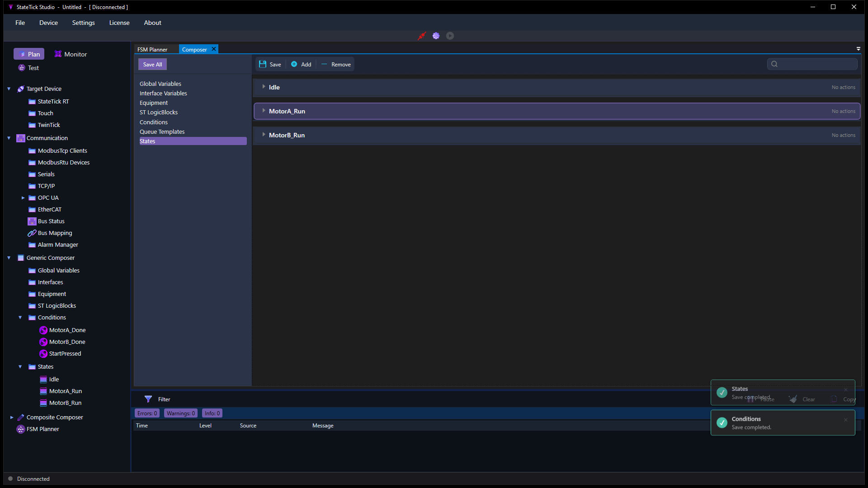
Task: Collapse the Conditions tree folder
Action: (20, 318)
